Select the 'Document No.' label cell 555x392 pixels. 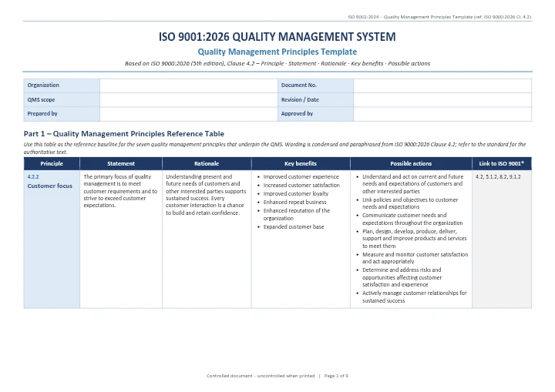click(x=315, y=85)
